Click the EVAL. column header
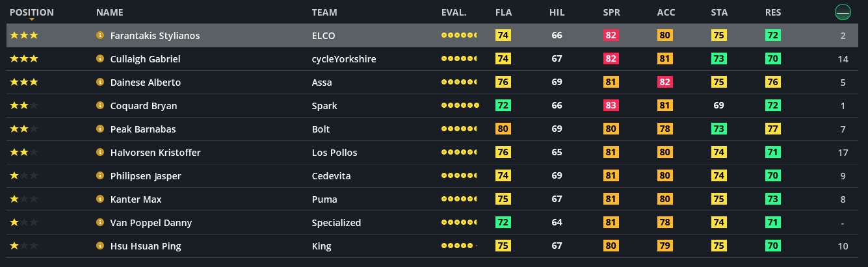This screenshot has height=267, width=868. click(x=453, y=12)
